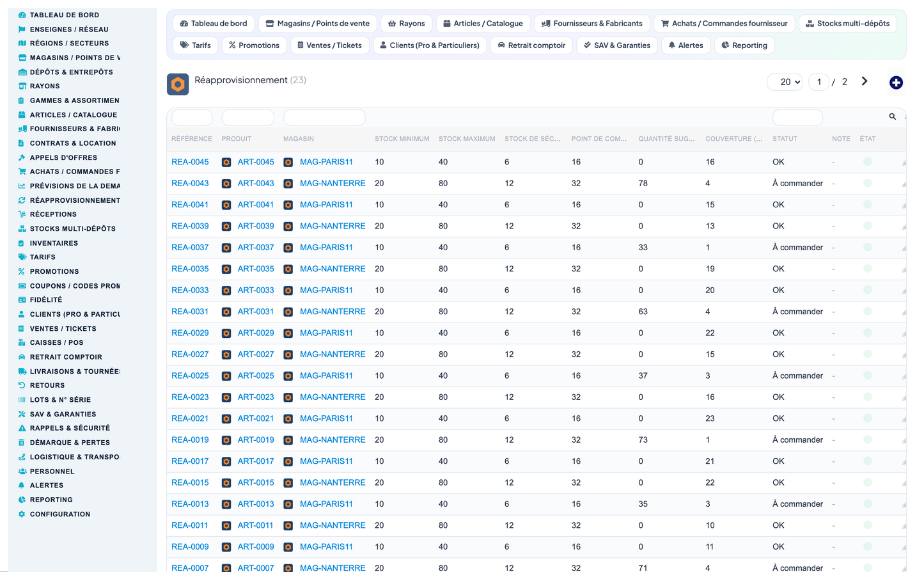Image resolution: width=924 pixels, height=572 pixels.
Task: Open the Promotions tab in top navigation
Action: 254,45
